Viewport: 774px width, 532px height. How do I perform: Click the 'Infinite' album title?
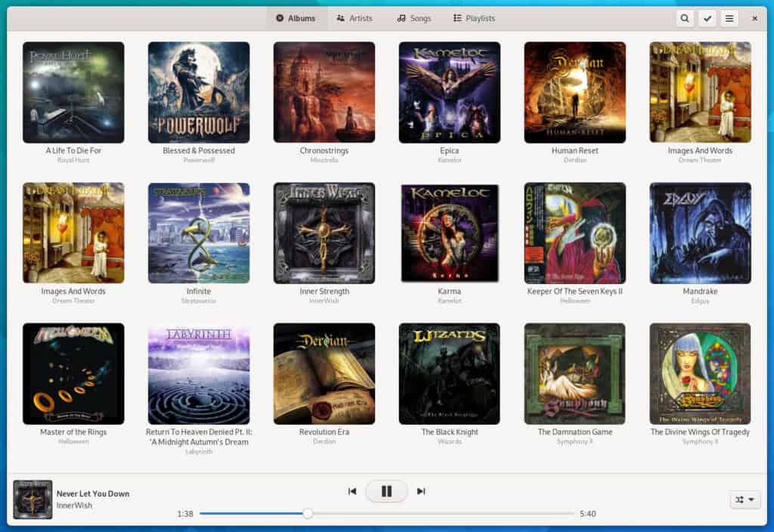[x=199, y=291]
